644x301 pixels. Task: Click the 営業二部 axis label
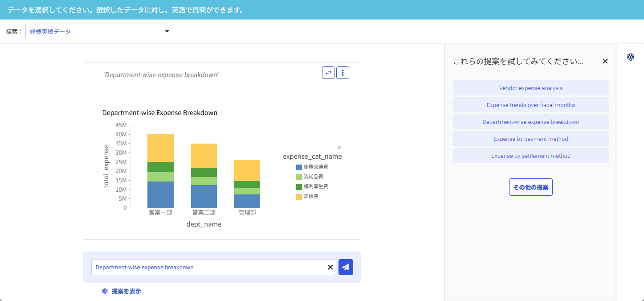(x=204, y=212)
